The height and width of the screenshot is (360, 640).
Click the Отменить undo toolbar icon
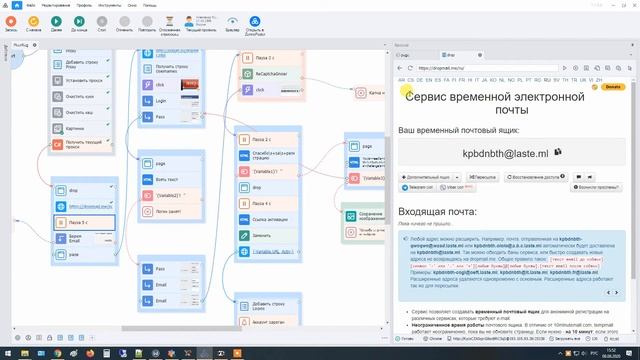[124, 24]
